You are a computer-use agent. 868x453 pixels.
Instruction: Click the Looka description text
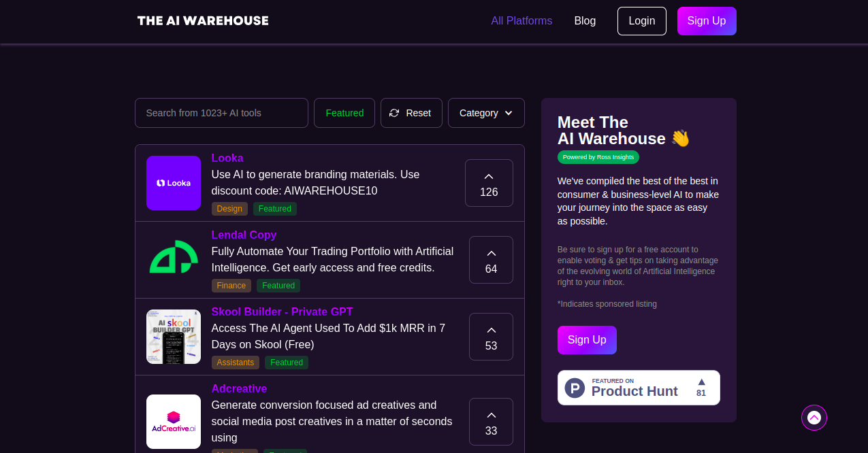click(x=316, y=183)
